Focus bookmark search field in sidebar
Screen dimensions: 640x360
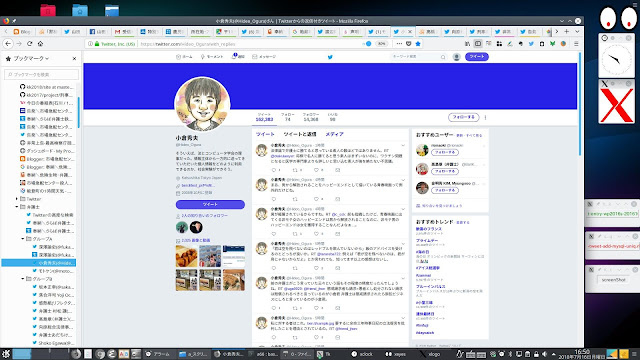(x=41, y=74)
